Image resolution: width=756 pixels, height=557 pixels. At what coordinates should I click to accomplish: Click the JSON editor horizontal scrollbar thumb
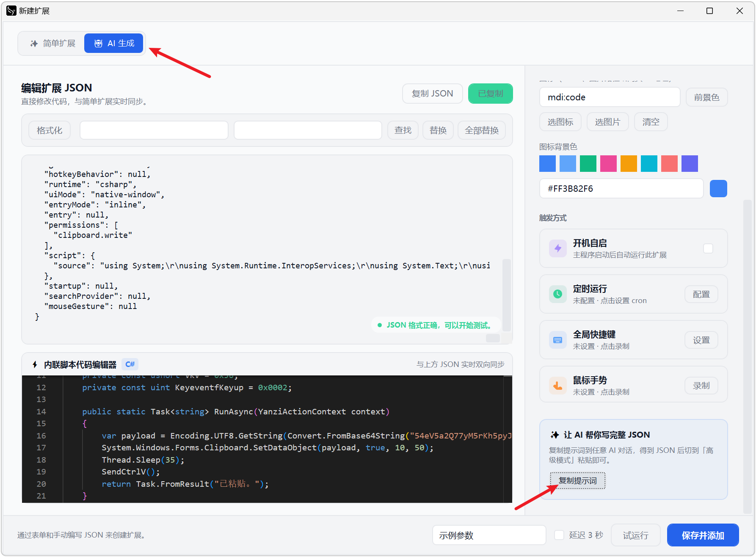click(x=493, y=338)
